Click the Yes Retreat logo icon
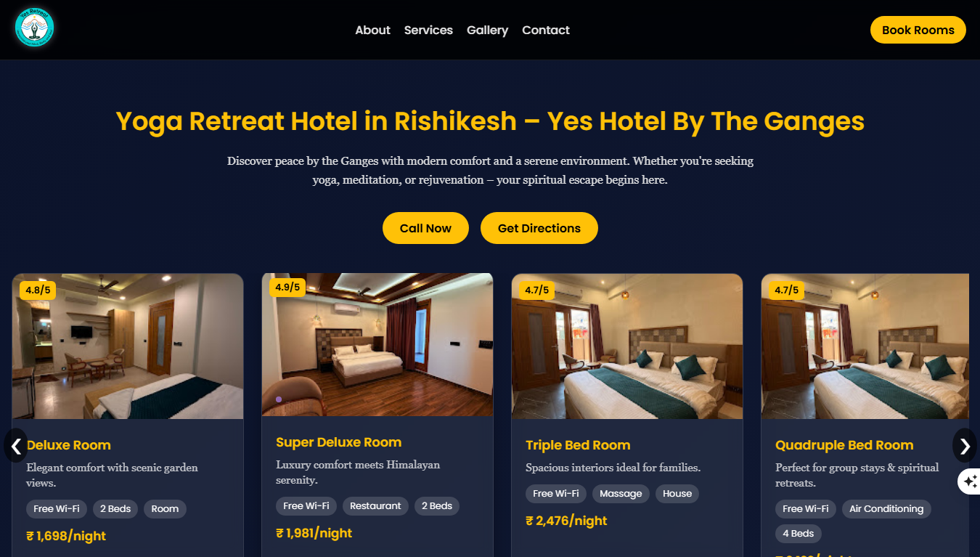 tap(35, 29)
